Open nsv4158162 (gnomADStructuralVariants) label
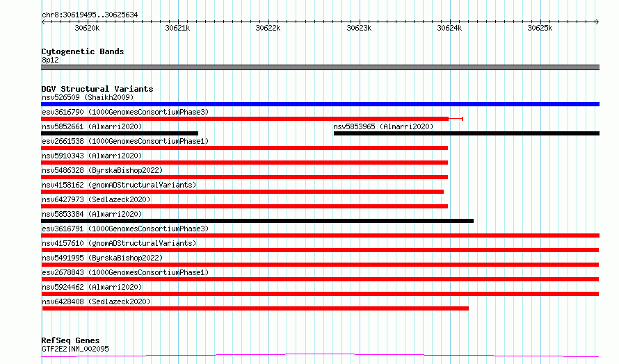The height and width of the screenshot is (364, 619). coord(119,185)
